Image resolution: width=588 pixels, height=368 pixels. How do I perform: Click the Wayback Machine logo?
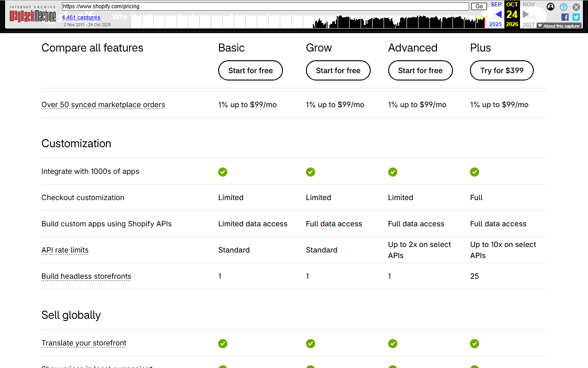coord(33,15)
